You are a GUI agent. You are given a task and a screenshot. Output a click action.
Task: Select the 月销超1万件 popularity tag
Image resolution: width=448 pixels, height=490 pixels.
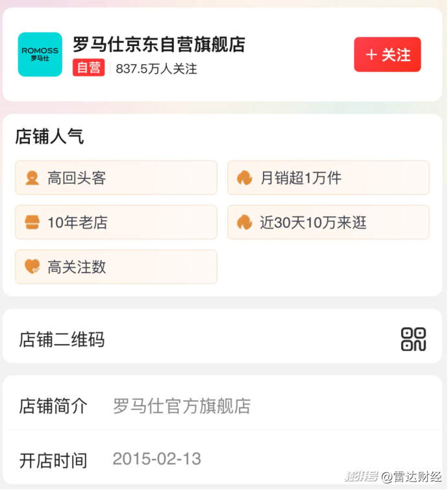(328, 178)
